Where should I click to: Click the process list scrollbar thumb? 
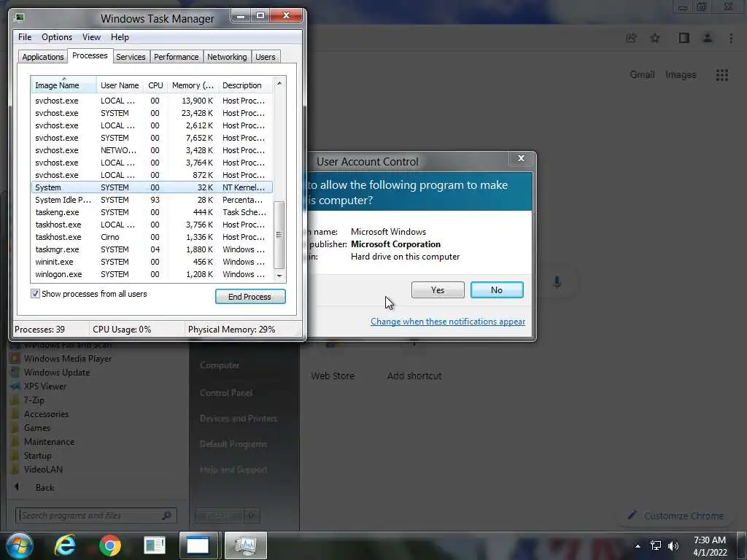point(279,235)
